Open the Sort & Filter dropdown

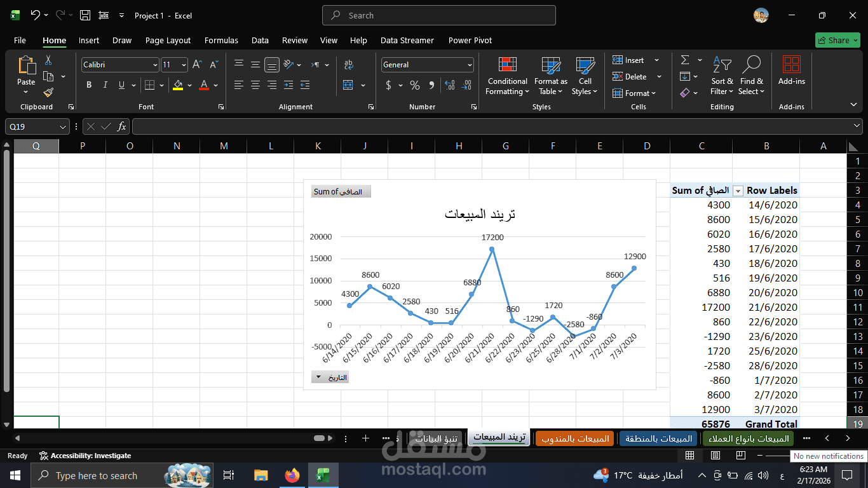[x=722, y=76]
